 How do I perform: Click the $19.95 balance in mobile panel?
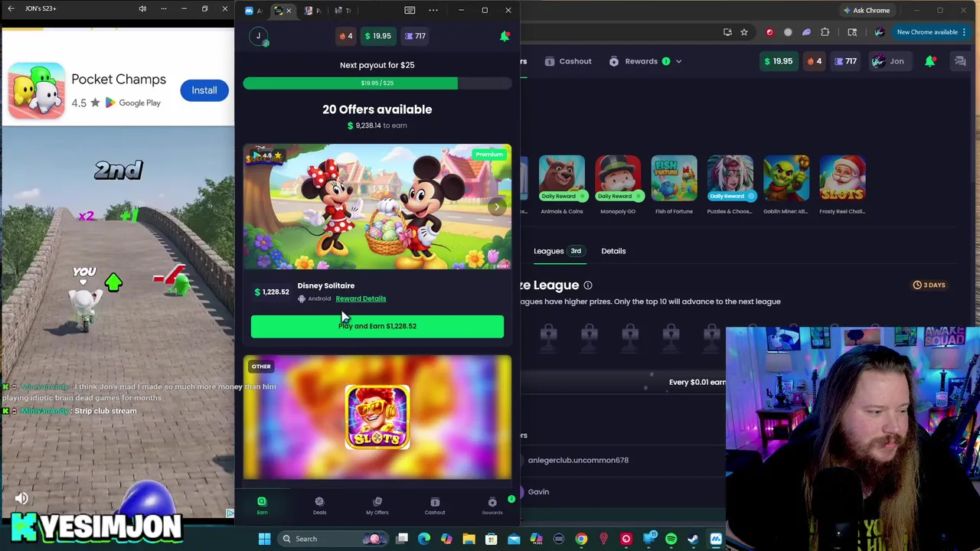click(377, 36)
